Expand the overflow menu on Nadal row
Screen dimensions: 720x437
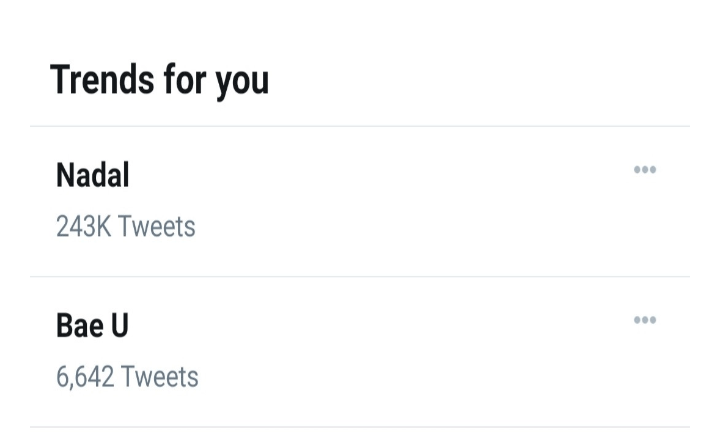coord(645,170)
